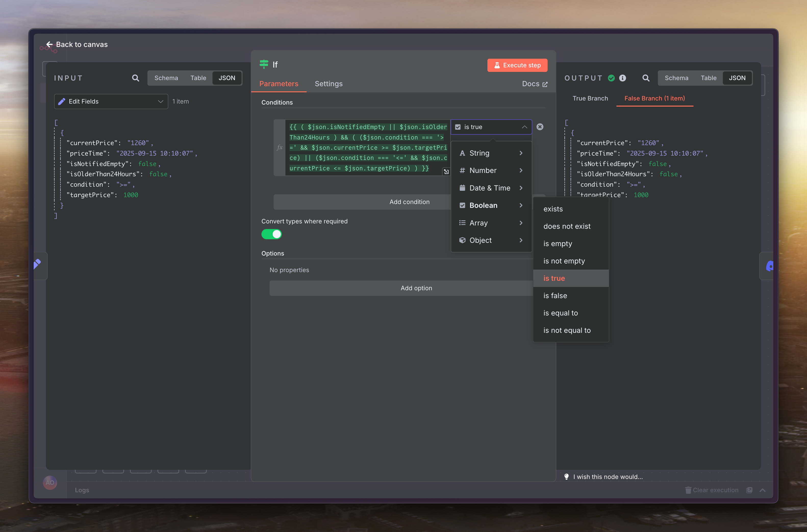Remove the condition with the X icon
Screen dimensions: 807x532
point(540,127)
